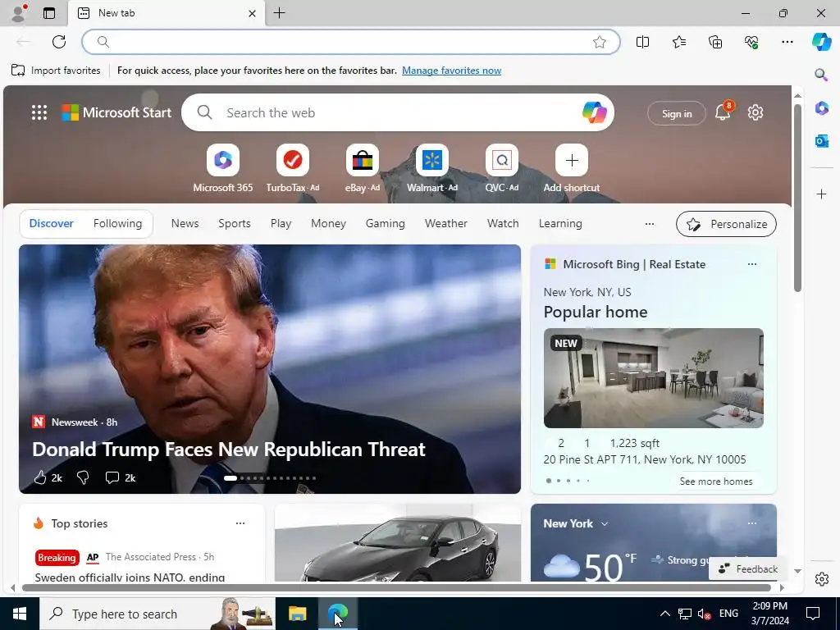Screen dimensions: 840x630
Task: Click the browser refresh button
Action: pyautogui.click(x=59, y=42)
